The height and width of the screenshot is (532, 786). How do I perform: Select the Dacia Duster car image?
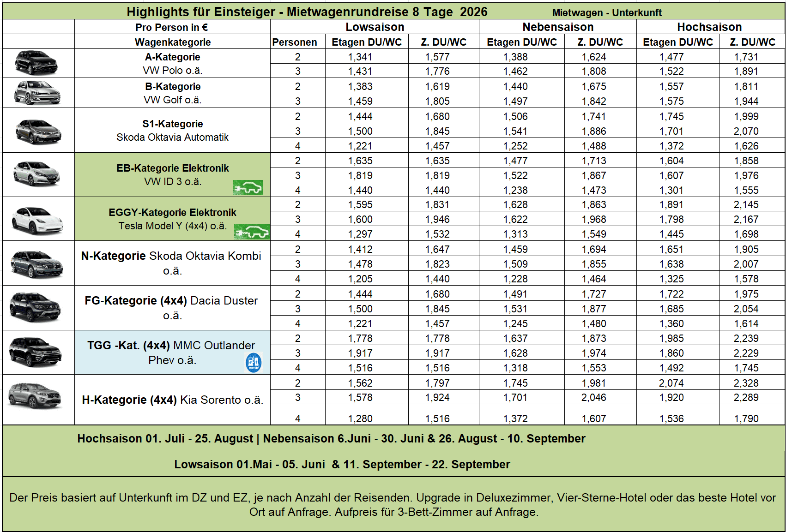coord(36,307)
